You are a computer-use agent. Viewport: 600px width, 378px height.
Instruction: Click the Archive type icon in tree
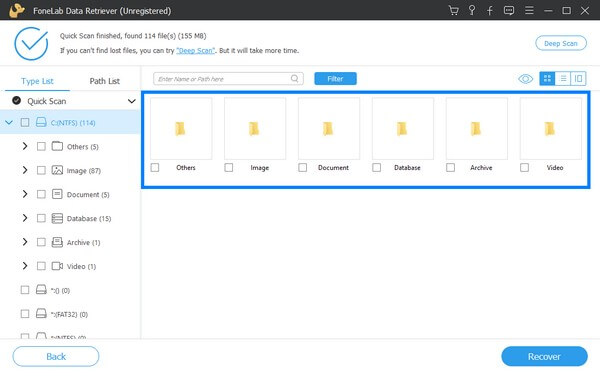[57, 242]
